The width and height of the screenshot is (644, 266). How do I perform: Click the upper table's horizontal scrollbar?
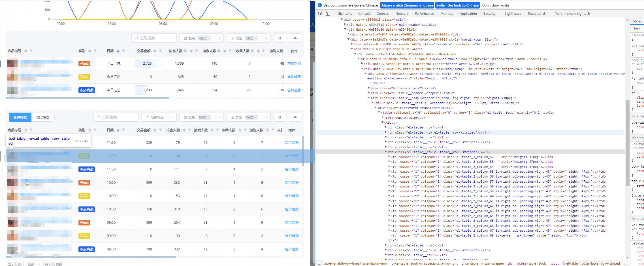click(x=87, y=98)
